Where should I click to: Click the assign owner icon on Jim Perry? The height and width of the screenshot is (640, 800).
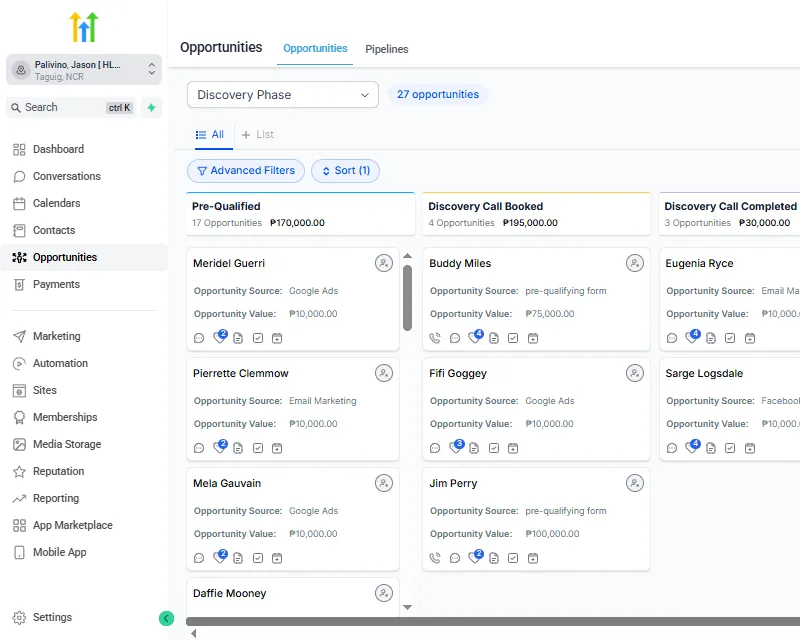pyautogui.click(x=635, y=483)
